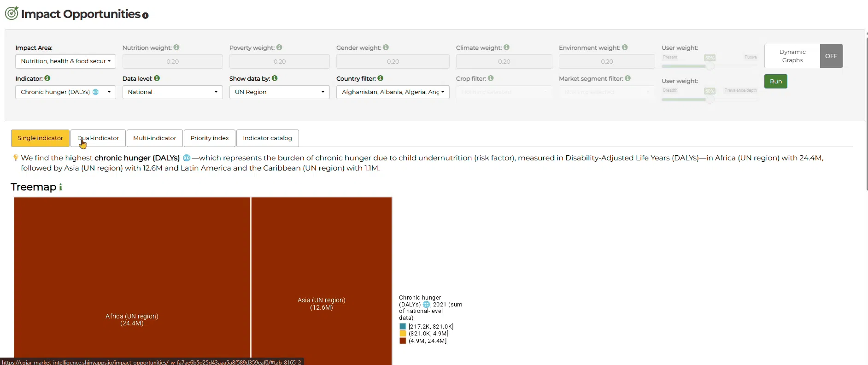Image resolution: width=868 pixels, height=365 pixels.
Task: Click info icon next to Indicator label
Action: click(47, 78)
